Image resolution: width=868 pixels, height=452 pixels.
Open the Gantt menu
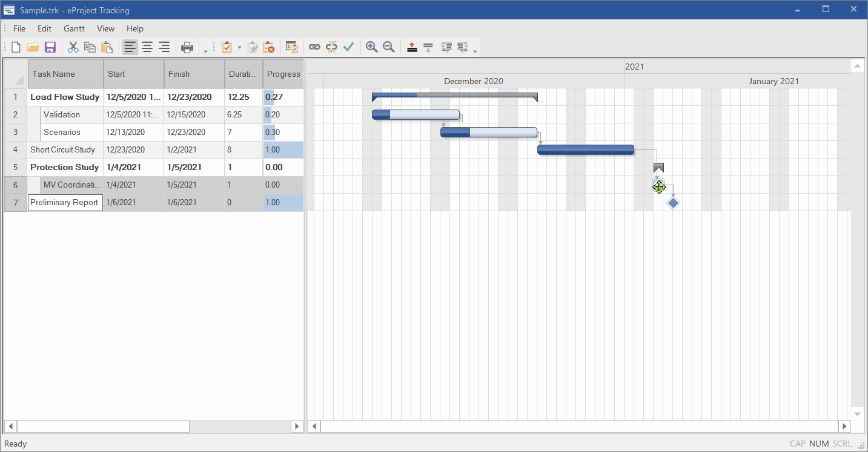74,28
